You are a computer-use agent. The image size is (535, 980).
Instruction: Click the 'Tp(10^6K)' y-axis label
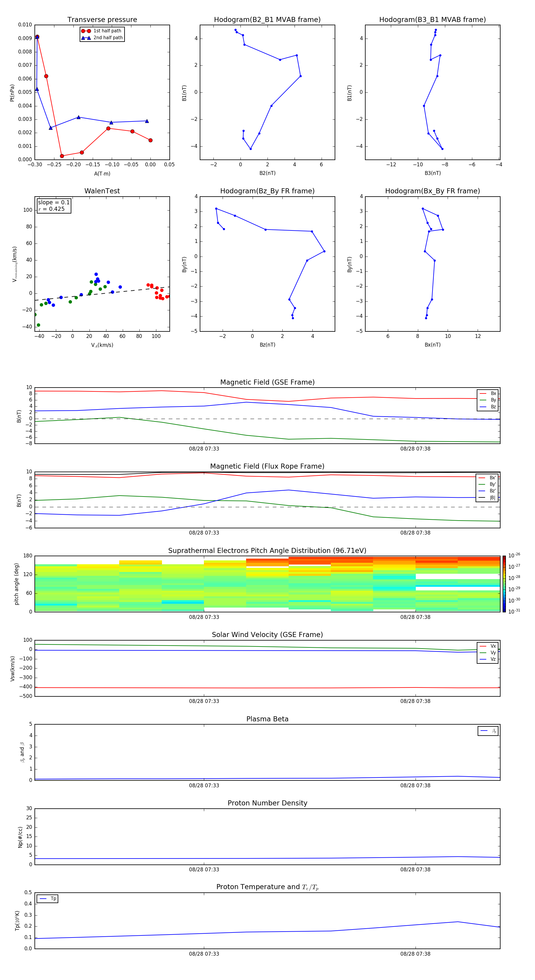pos(17,921)
